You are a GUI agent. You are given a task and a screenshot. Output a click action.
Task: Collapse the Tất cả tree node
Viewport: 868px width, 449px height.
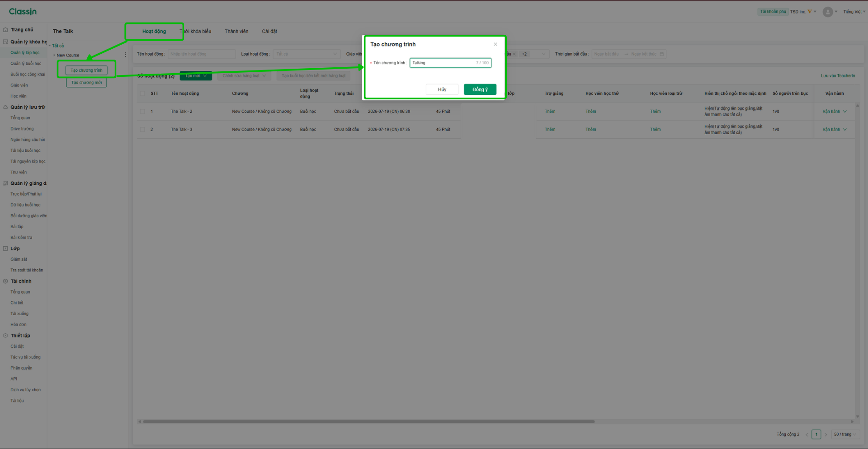click(x=50, y=46)
